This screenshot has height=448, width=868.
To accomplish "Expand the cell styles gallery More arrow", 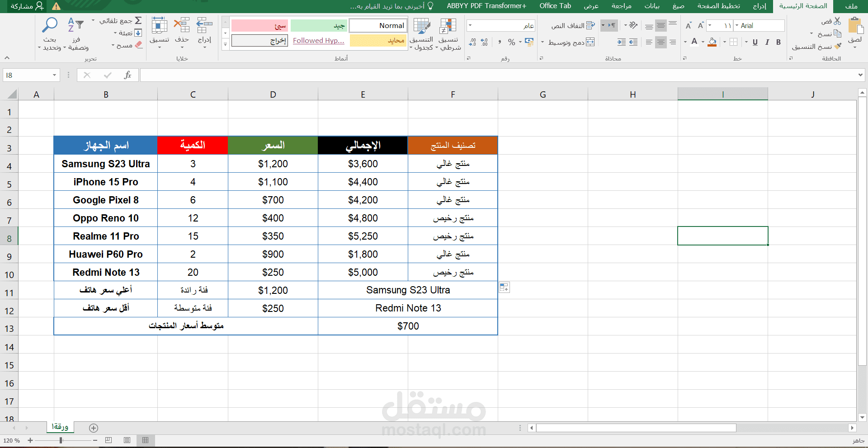I will 225,44.
